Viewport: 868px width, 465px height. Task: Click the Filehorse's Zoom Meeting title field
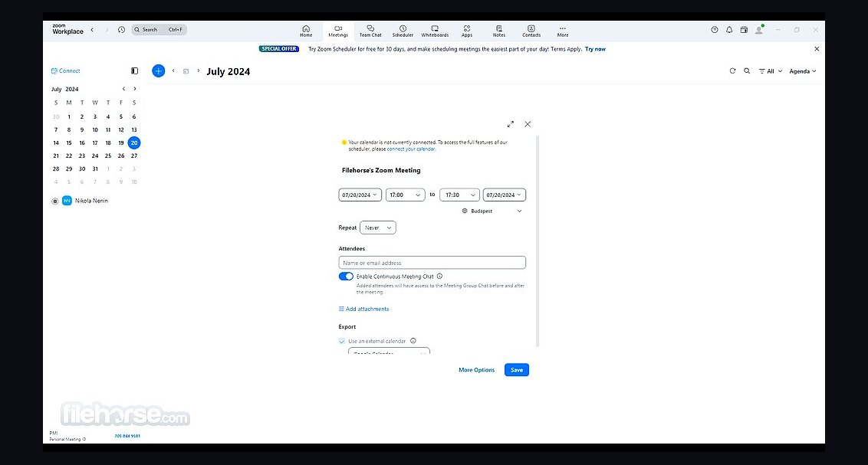click(381, 170)
